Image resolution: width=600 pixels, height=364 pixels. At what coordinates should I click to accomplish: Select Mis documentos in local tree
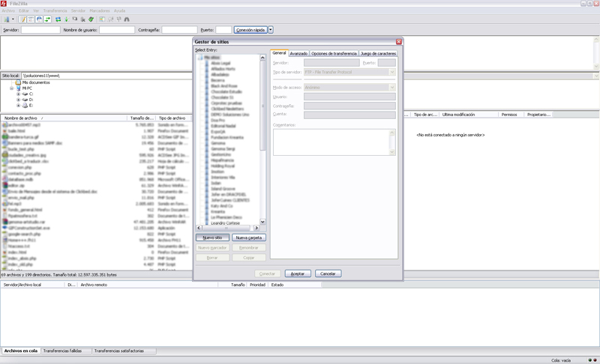(x=36, y=82)
